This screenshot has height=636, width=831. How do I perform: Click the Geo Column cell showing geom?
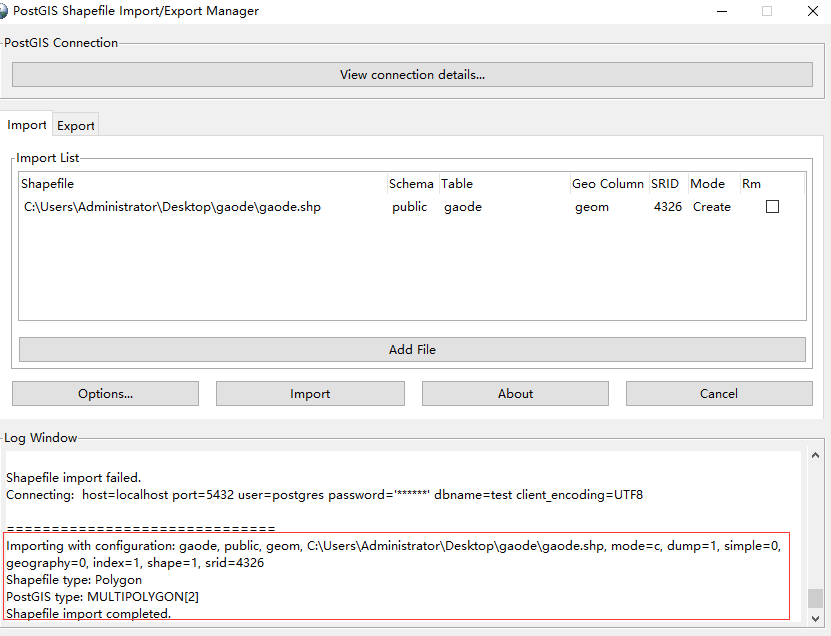click(592, 206)
